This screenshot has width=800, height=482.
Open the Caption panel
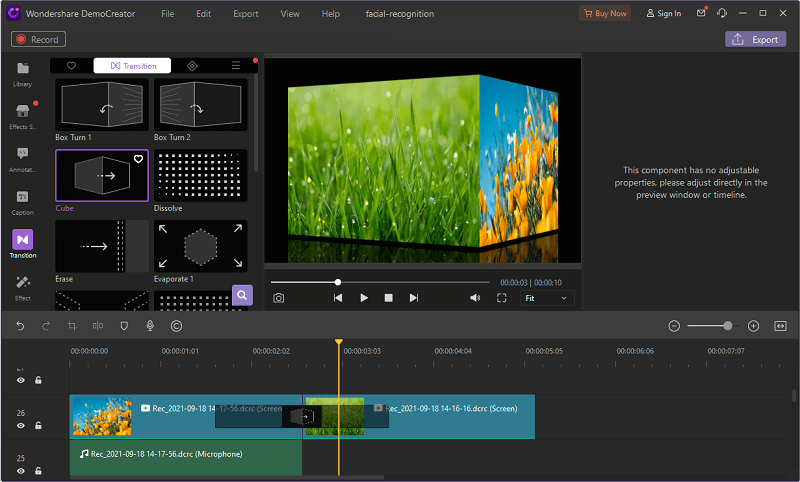pyautogui.click(x=22, y=202)
